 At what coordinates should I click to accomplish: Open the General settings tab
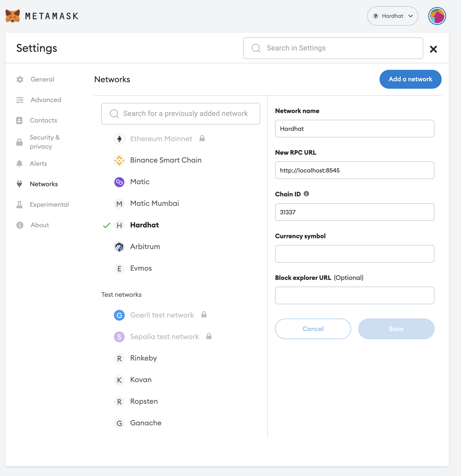tap(42, 79)
